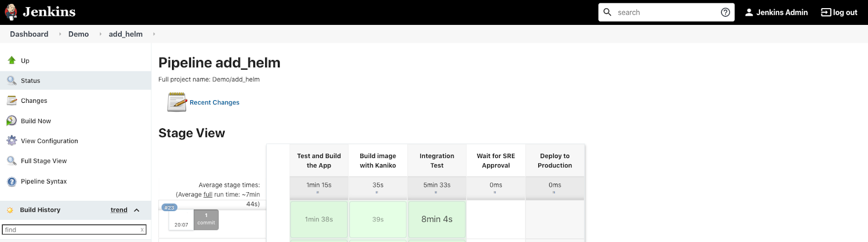Click the Pipeline Syntax help icon

11,181
